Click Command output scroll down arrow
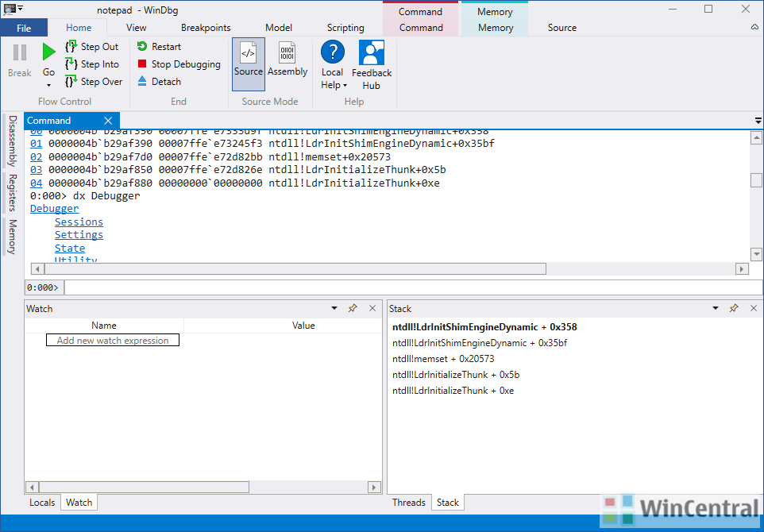764x532 pixels. (756, 254)
